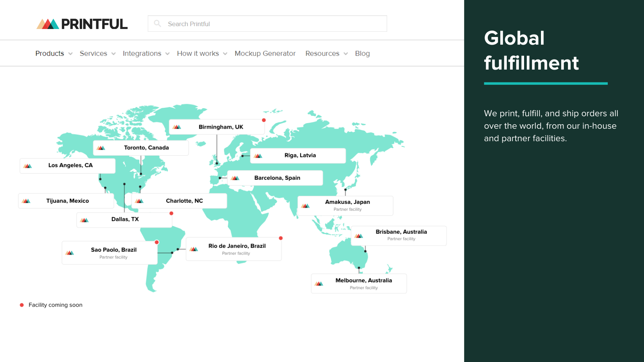Click the Printful icon on Amakusa, Japan card
Viewport: 644px width, 362px height.
[305, 206]
